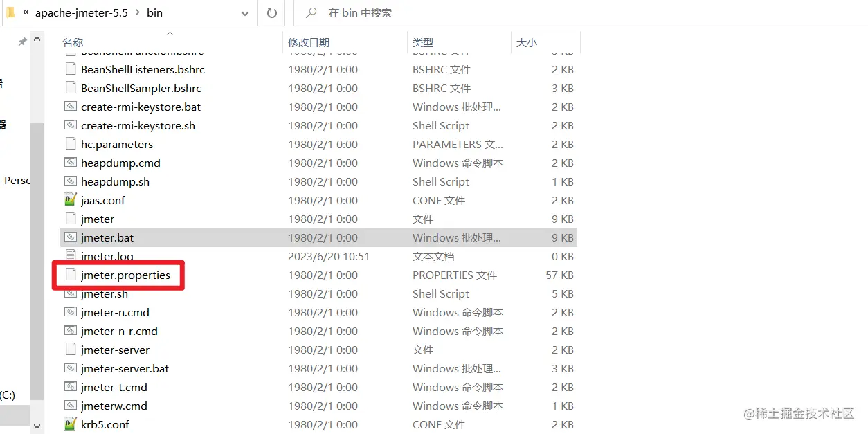868x434 pixels.
Task: Select the file jmeter.sh
Action: pyautogui.click(x=105, y=293)
